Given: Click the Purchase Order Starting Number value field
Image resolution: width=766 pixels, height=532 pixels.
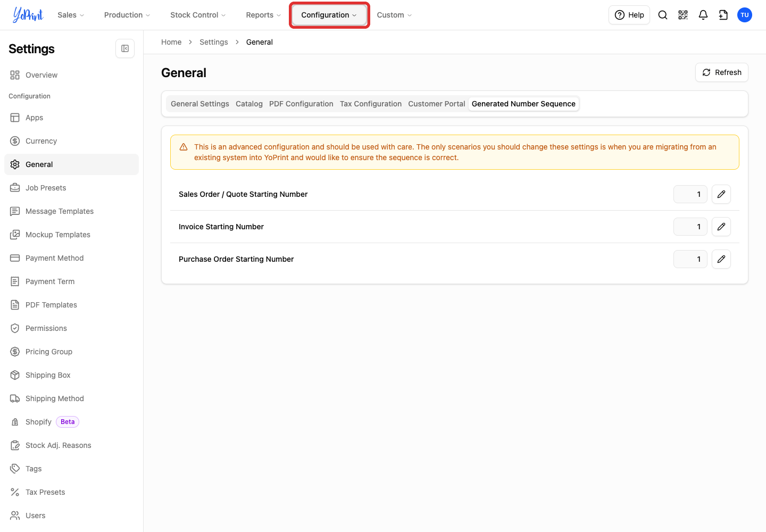Looking at the screenshot, I should (x=690, y=259).
